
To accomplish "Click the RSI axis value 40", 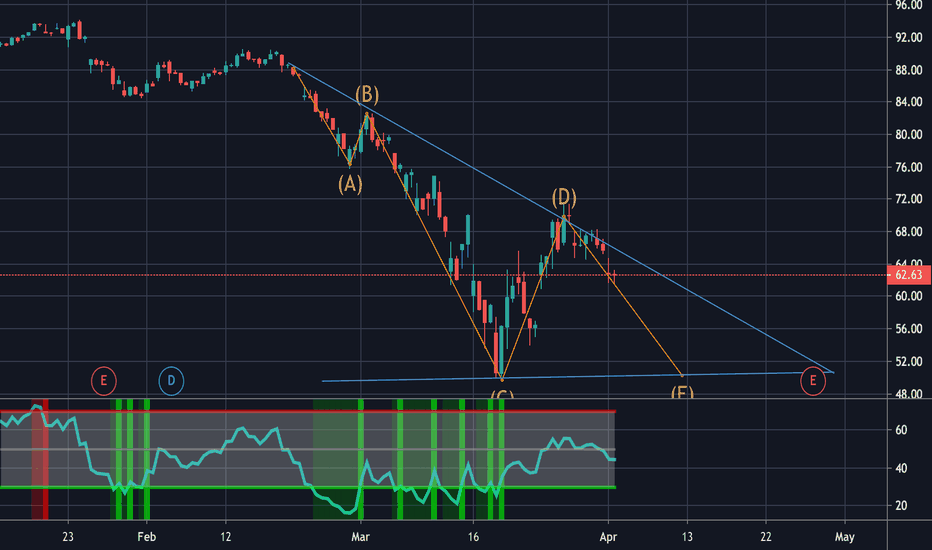I will 901,469.
